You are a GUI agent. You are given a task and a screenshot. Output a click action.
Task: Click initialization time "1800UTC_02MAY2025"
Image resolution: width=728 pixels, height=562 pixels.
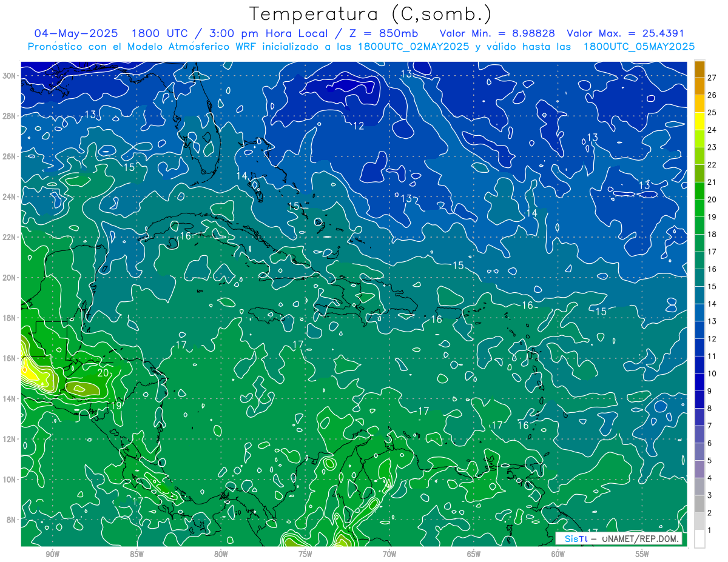[x=414, y=47]
